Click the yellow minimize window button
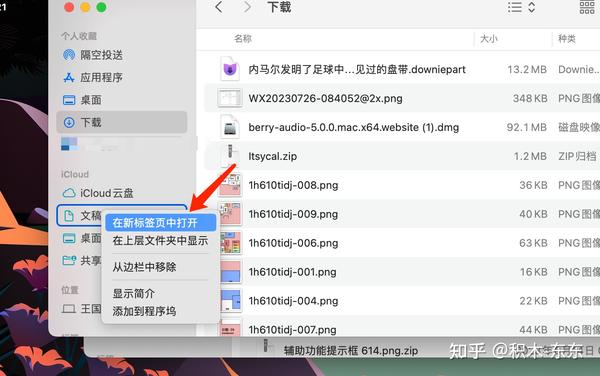600x376 pixels. pyautogui.click(x=85, y=7)
